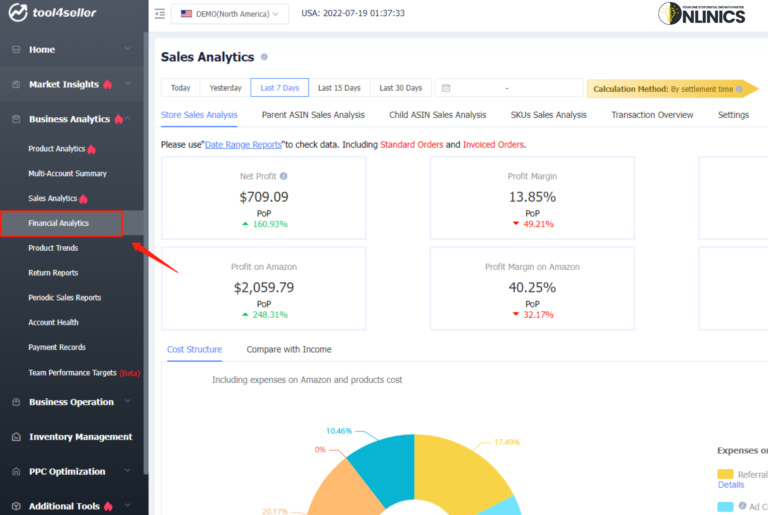Select the Today date range option
768x515 pixels.
pos(180,88)
